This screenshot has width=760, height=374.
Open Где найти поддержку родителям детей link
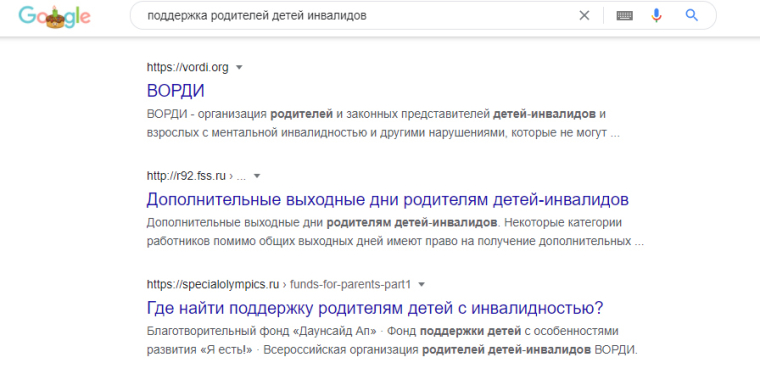(375, 308)
